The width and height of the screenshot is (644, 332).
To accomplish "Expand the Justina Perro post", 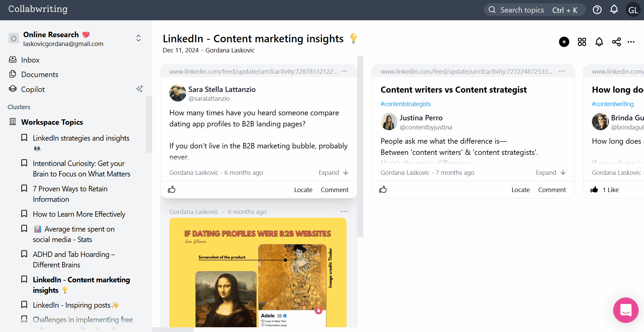I will (550, 173).
